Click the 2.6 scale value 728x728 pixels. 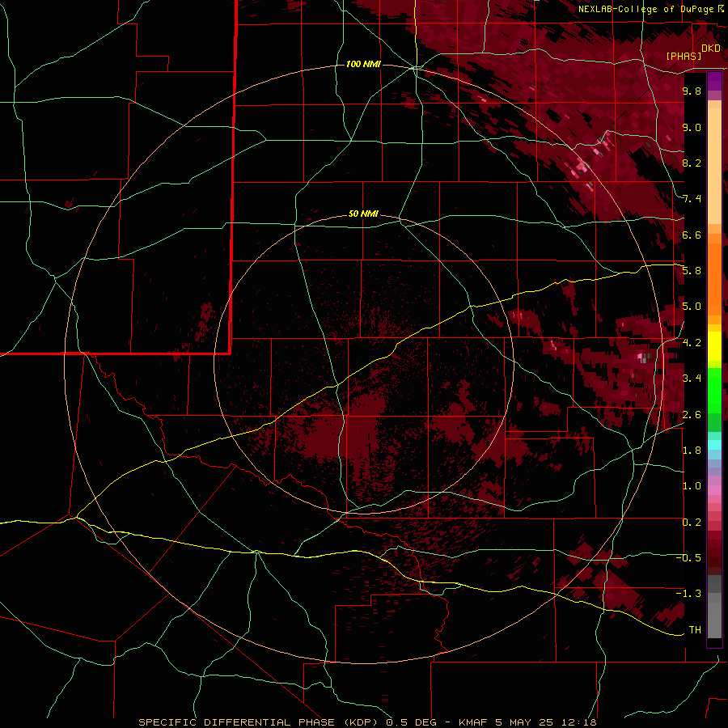(692, 415)
